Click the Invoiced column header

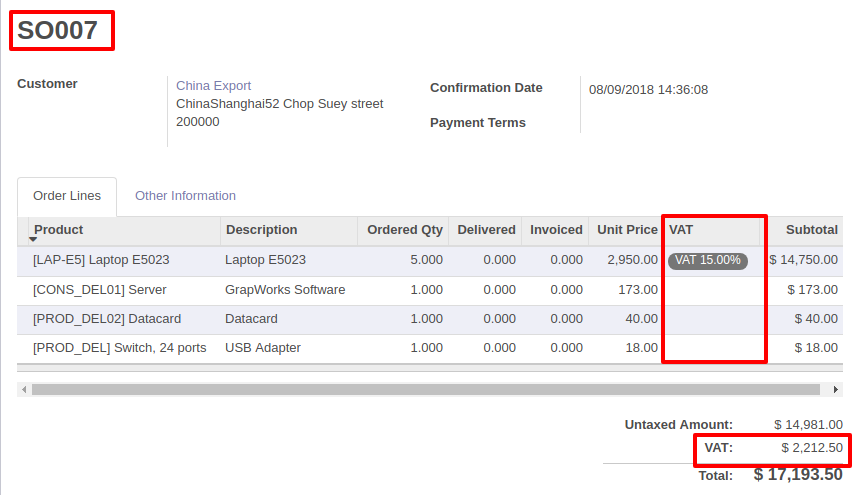(556, 230)
